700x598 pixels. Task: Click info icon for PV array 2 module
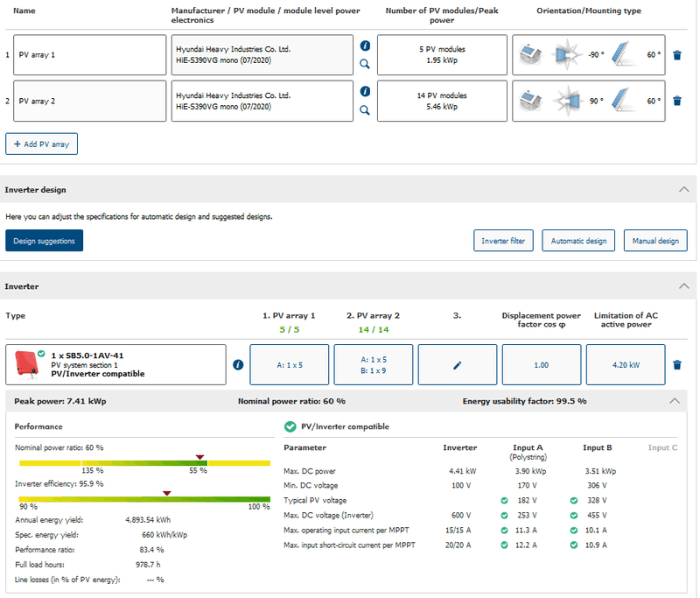pos(365,91)
